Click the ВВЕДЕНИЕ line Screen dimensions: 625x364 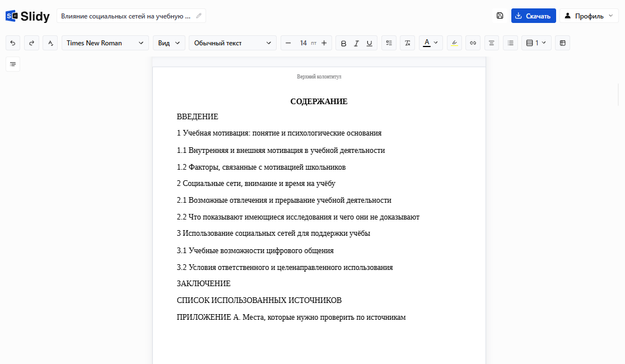coord(197,116)
